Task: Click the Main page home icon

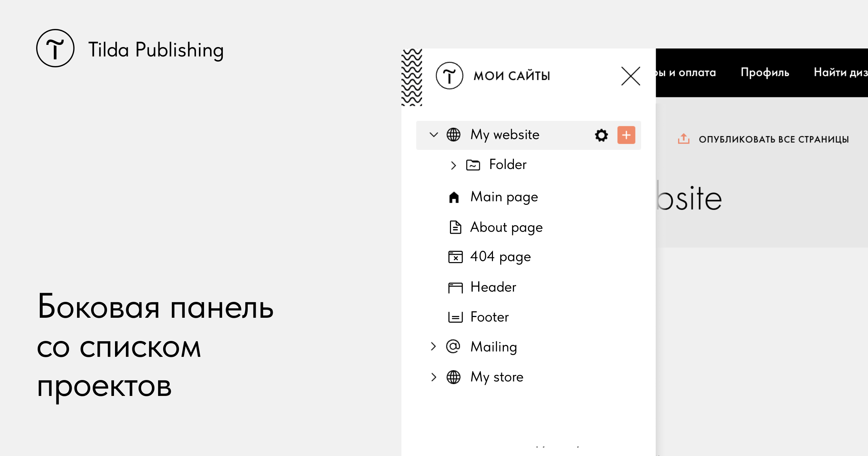Action: 454,198
